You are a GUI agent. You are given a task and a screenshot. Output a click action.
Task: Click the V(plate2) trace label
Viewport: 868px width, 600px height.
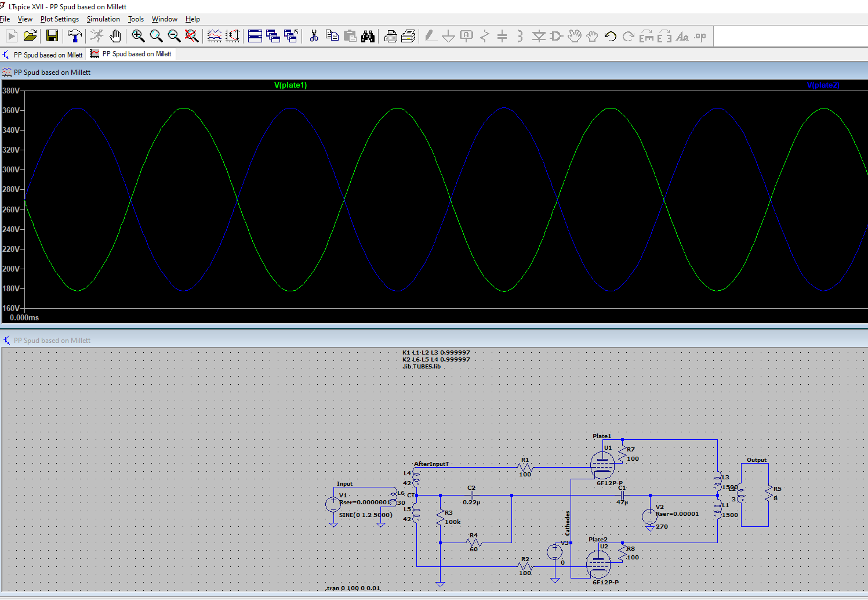823,85
